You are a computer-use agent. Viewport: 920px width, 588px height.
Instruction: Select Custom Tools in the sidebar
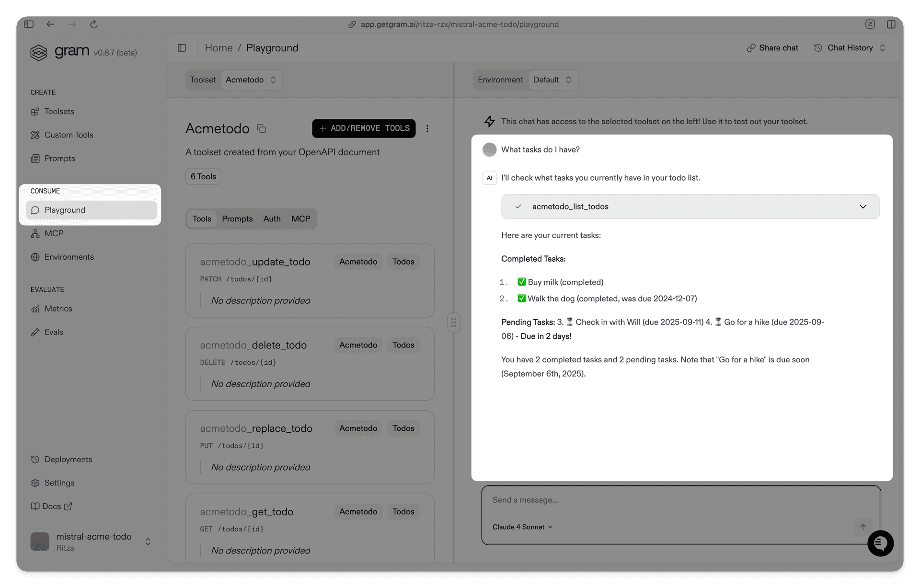69,135
